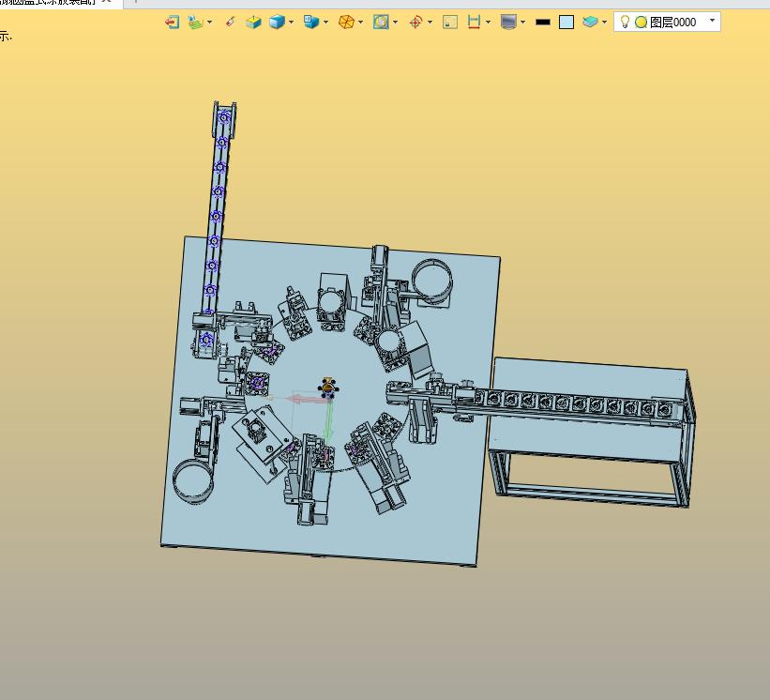Select the active assembly document tab
Image resolution: width=770 pixels, height=700 pixels.
click(49, 3)
